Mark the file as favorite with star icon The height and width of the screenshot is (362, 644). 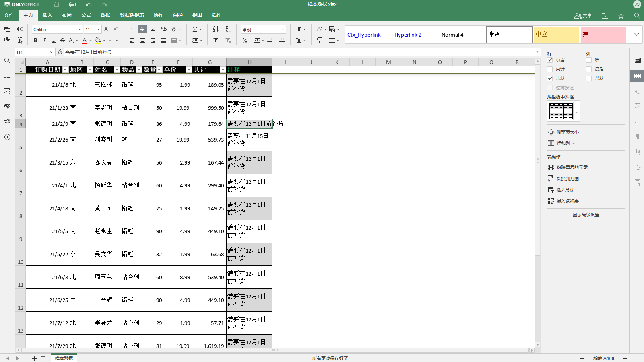point(621,16)
